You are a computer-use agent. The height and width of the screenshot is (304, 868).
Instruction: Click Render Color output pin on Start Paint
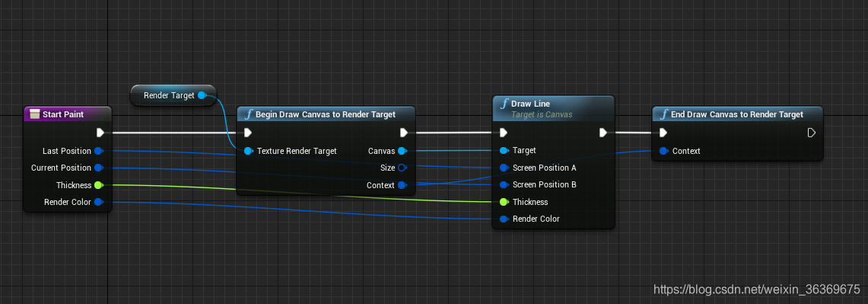99,202
